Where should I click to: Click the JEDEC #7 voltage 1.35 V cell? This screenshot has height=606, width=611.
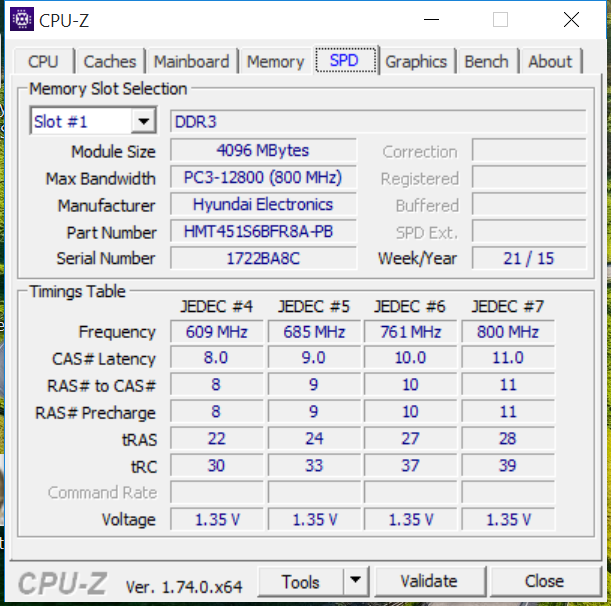(x=508, y=519)
